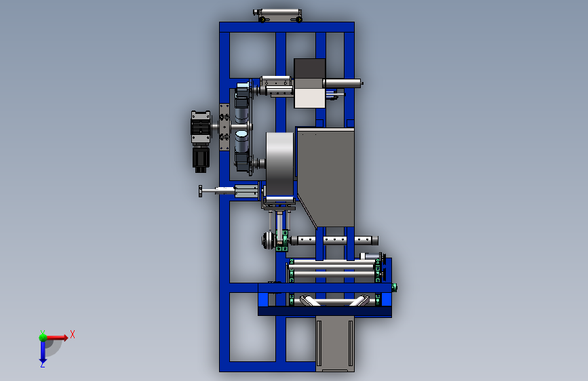Select the large silver drum cylinder
This screenshot has height=381, width=588.
(x=279, y=164)
